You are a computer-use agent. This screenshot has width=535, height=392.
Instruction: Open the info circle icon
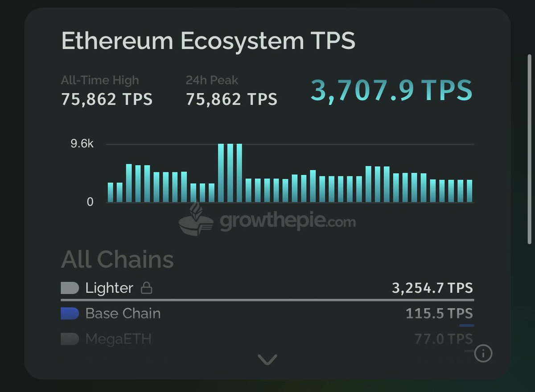(483, 354)
